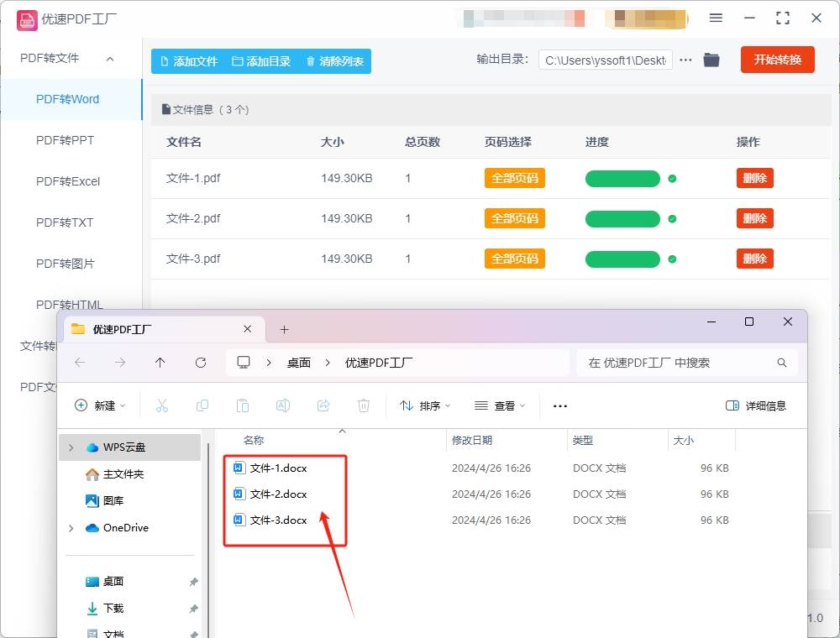Screen dimensions: 840x638
Task: Click 清除列表 to clear the list
Action: (x=335, y=61)
